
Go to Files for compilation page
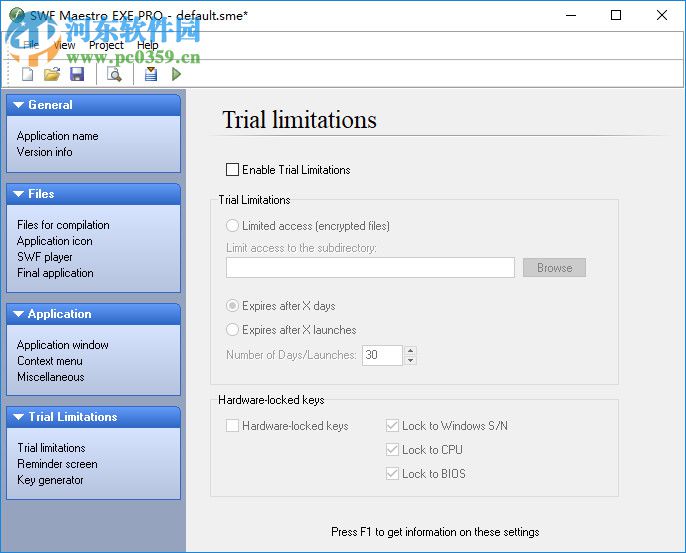coord(63,225)
